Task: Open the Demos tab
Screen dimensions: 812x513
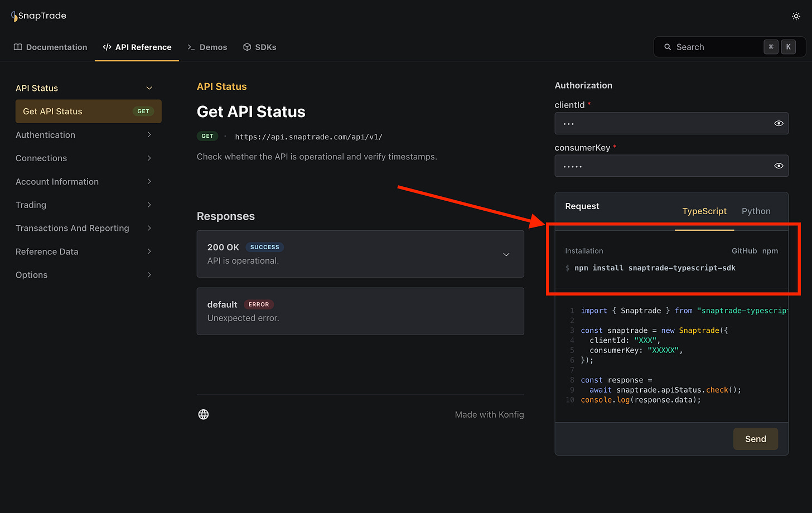Action: point(207,47)
